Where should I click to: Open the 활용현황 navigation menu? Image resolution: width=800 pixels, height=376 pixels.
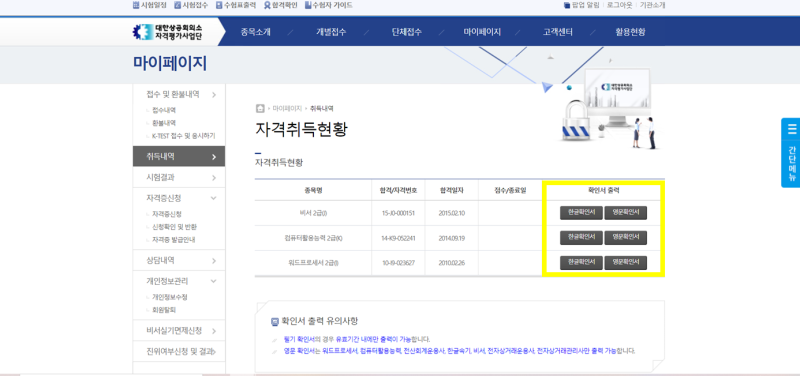pyautogui.click(x=630, y=32)
